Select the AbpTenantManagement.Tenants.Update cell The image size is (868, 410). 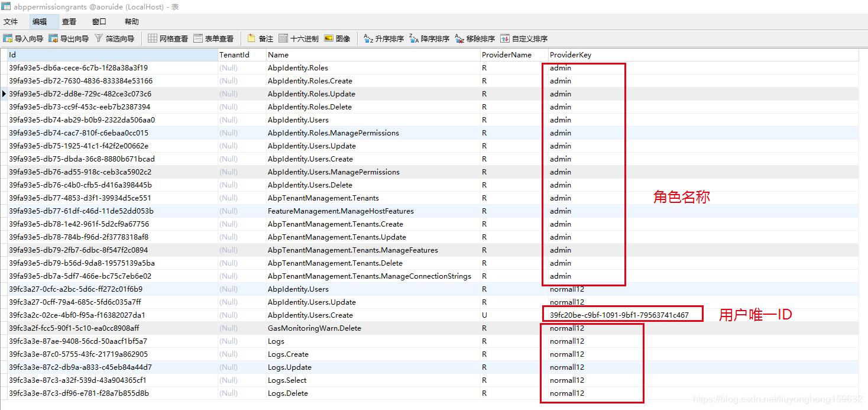(373, 237)
